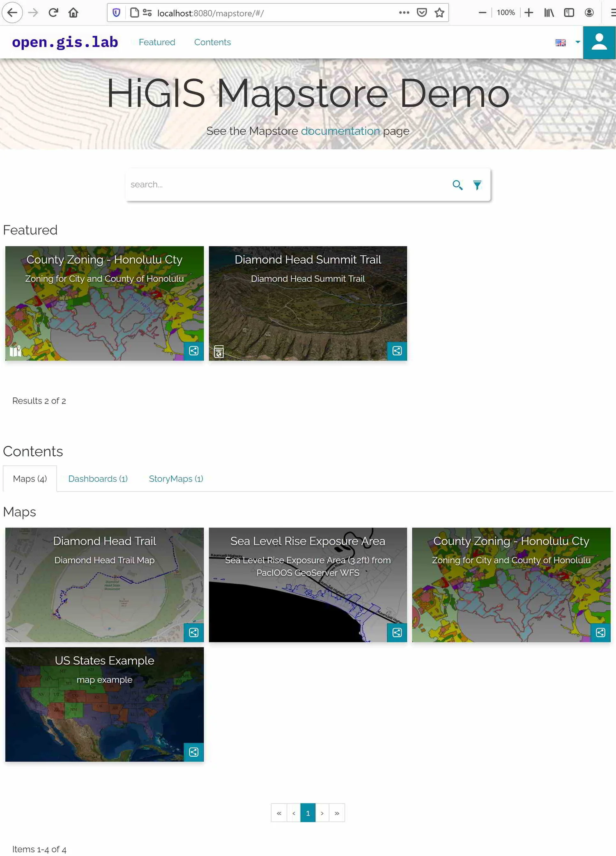Zoom out with the browser minus button

(x=483, y=13)
